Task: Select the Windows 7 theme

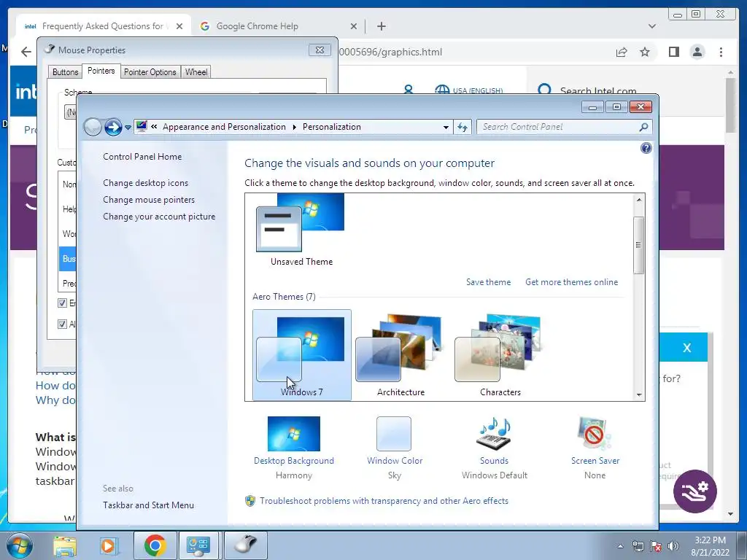Action: [x=302, y=355]
